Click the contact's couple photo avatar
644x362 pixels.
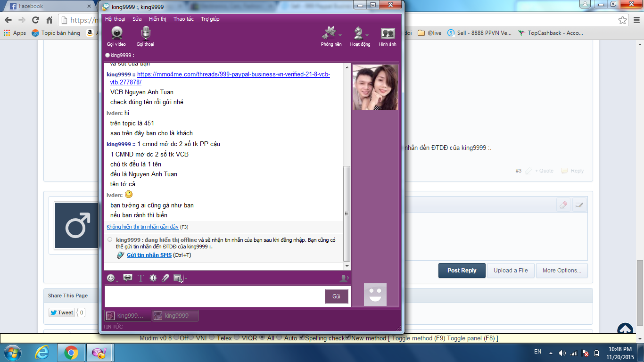click(375, 87)
